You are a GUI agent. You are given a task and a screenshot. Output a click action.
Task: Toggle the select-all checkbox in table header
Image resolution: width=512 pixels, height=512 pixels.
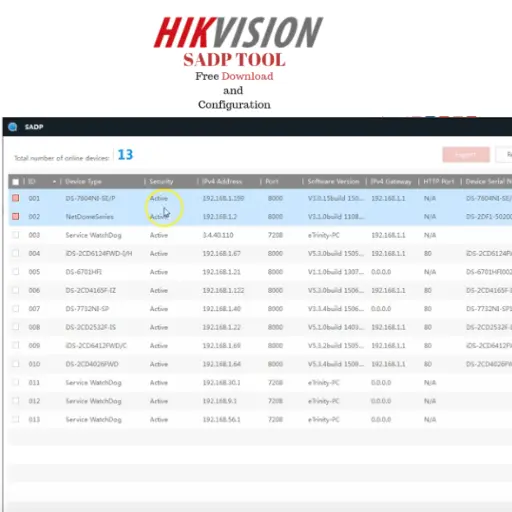(x=15, y=182)
